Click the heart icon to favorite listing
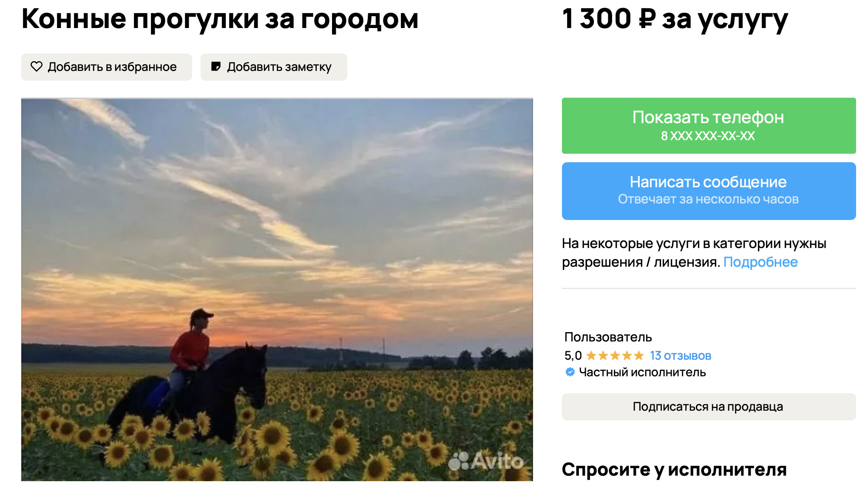 pyautogui.click(x=37, y=67)
